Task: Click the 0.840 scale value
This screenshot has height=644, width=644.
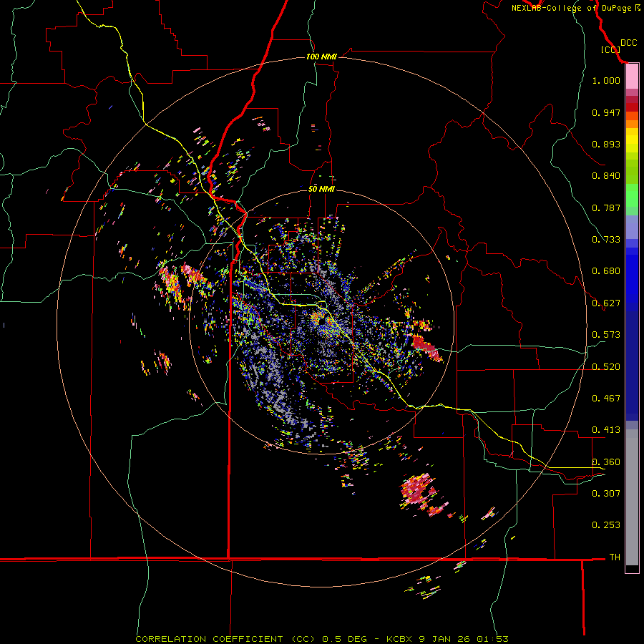Action: click(606, 176)
